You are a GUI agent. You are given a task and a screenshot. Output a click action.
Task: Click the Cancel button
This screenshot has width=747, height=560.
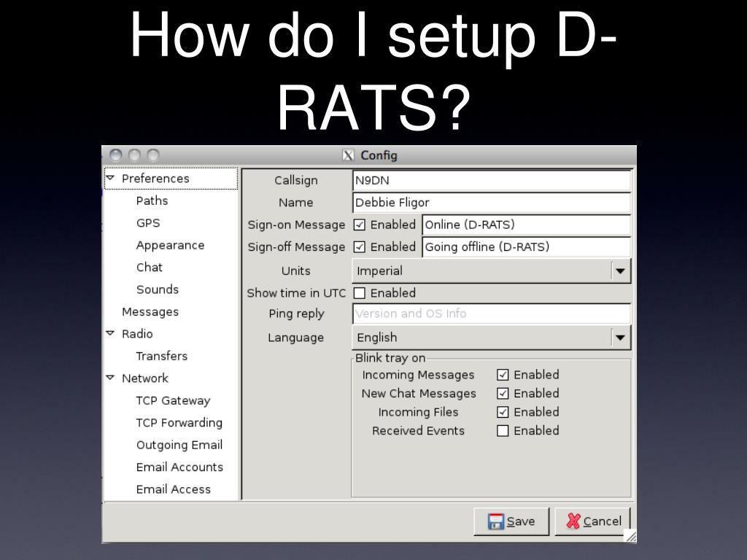(592, 521)
